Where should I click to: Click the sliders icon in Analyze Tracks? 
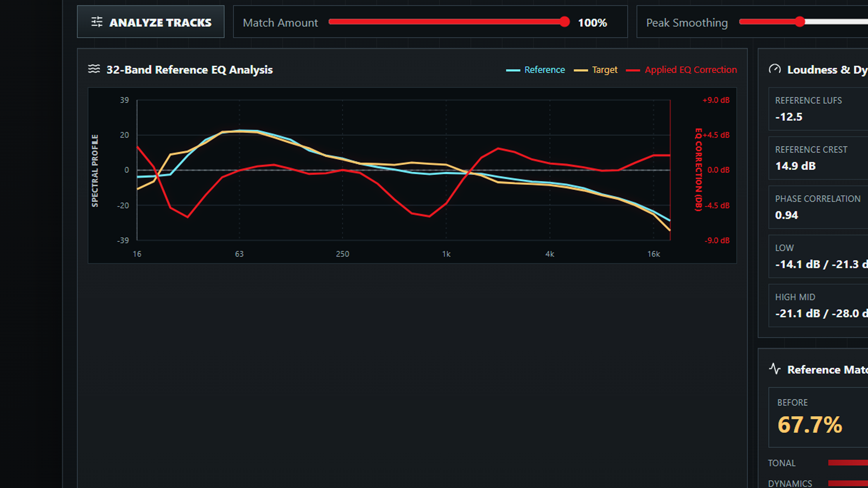pos(97,22)
